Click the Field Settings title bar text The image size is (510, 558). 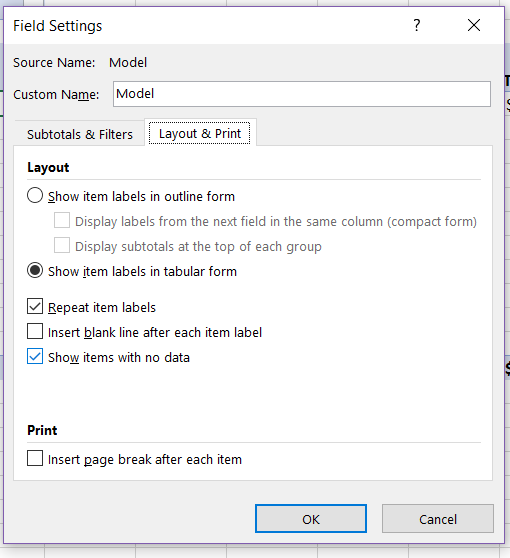(x=58, y=26)
